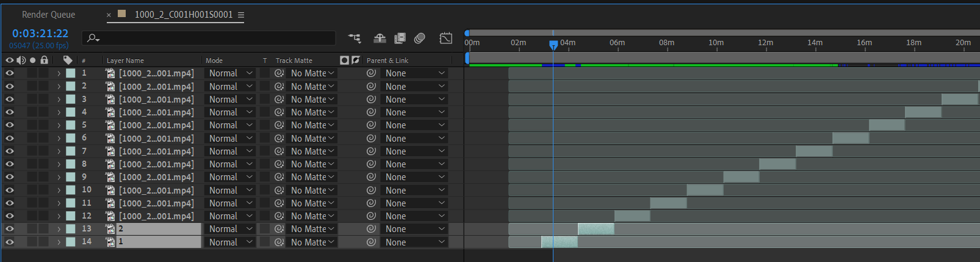
Task: Click the label color swatch of layer 11
Action: click(71, 203)
